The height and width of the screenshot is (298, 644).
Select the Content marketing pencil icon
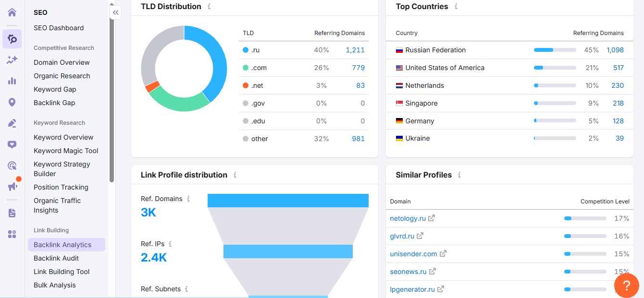(12, 123)
